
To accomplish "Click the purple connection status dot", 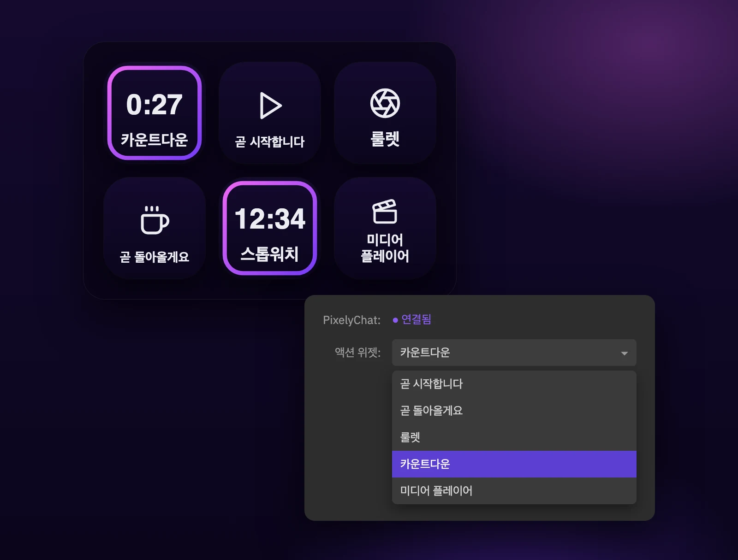I will pos(395,320).
